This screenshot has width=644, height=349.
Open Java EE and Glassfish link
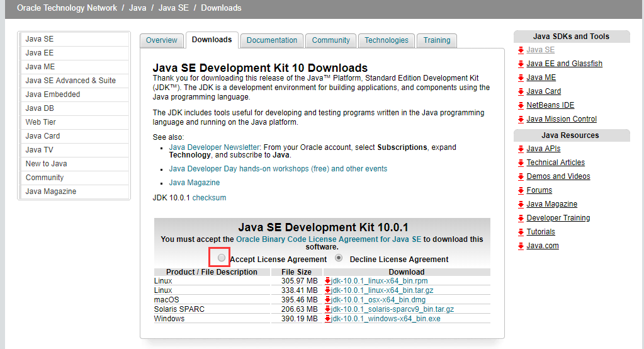coord(564,64)
